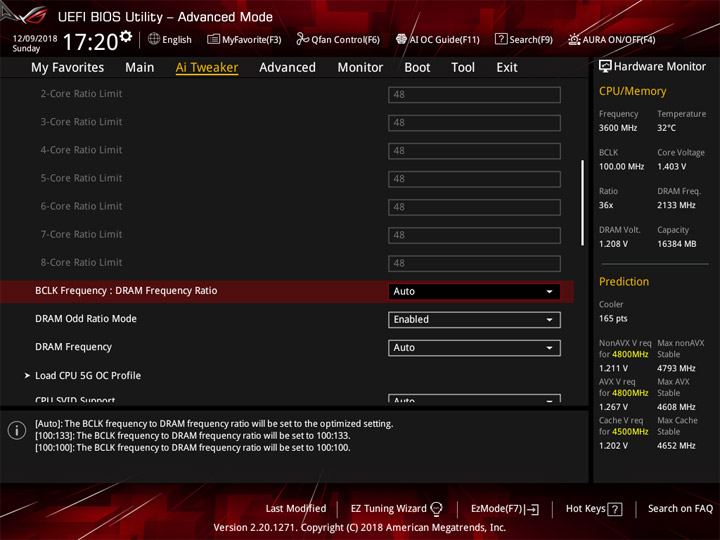
Task: Open the My Favorites tab
Action: pos(68,68)
